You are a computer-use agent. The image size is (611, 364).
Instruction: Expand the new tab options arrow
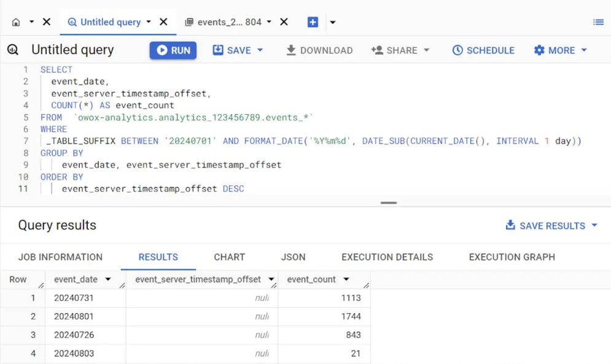coord(332,22)
